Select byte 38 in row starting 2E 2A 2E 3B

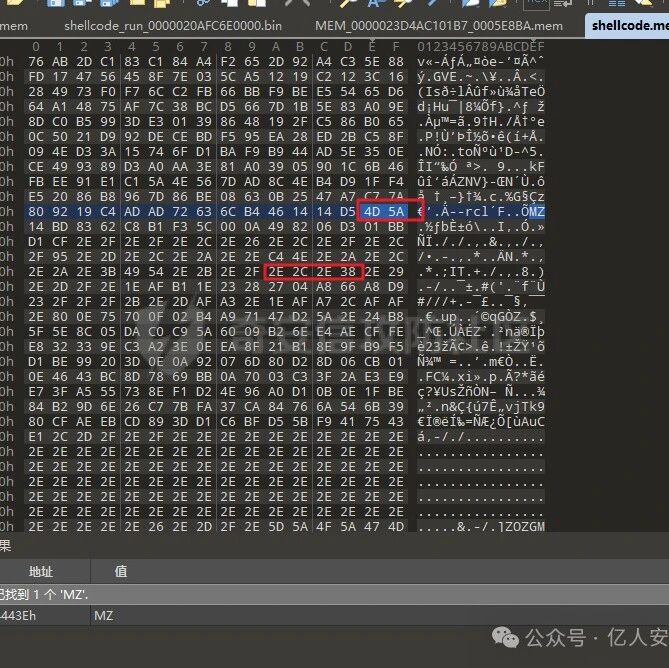coord(348,272)
